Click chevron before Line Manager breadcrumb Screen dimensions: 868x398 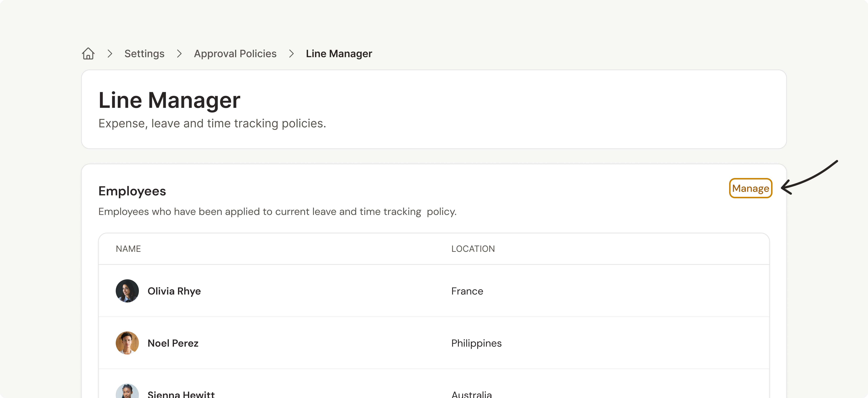(292, 54)
